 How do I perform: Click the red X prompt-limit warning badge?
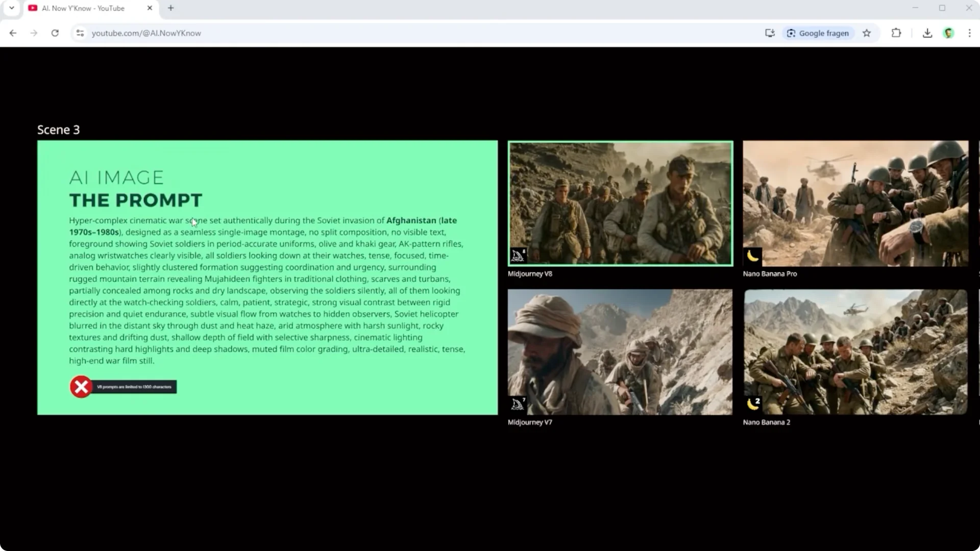pos(81,387)
